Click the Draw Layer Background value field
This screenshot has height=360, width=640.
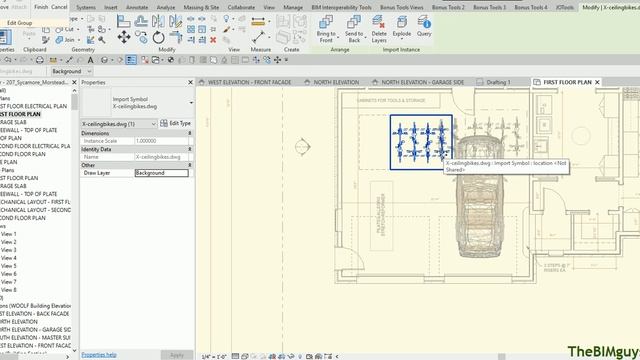[x=162, y=173]
